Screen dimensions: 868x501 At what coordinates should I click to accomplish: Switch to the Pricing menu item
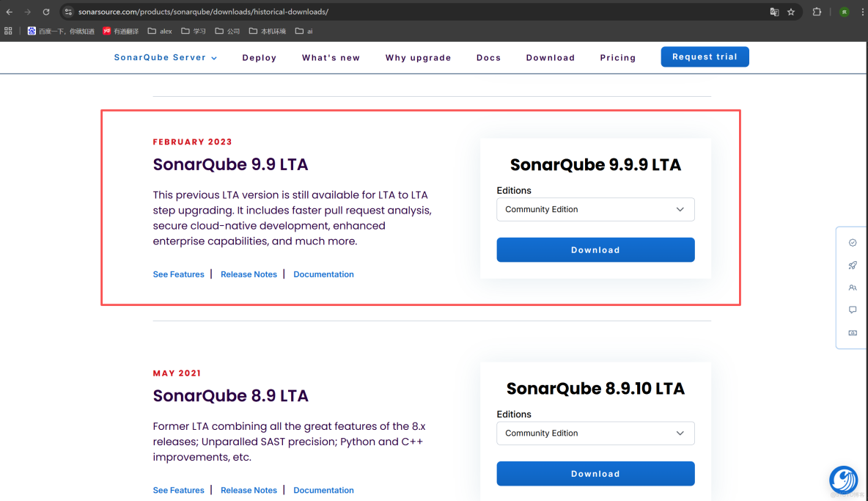coord(618,57)
